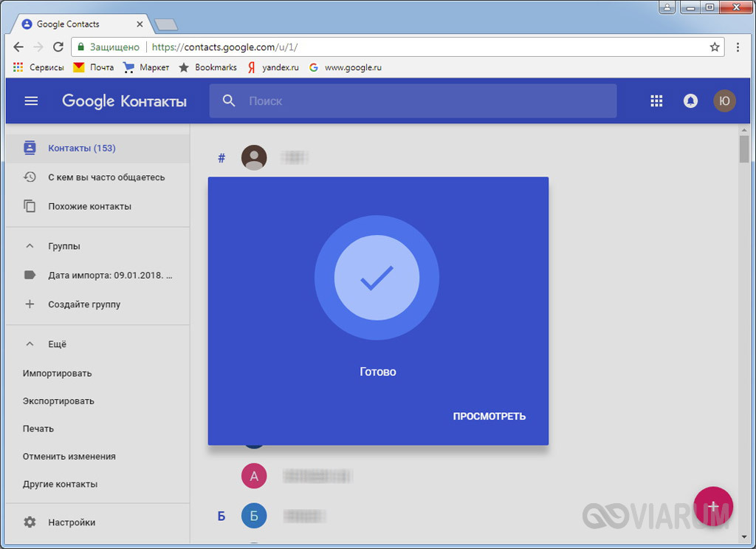Open the notifications bell
This screenshot has width=756, height=549.
tap(690, 101)
